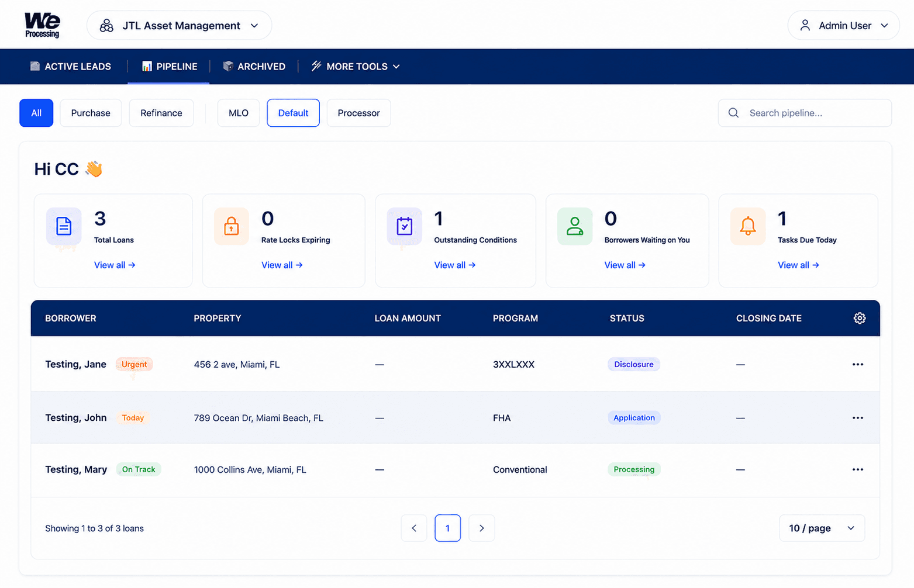The image size is (914, 588).
Task: Click the Total Loans document icon
Action: pos(64,226)
